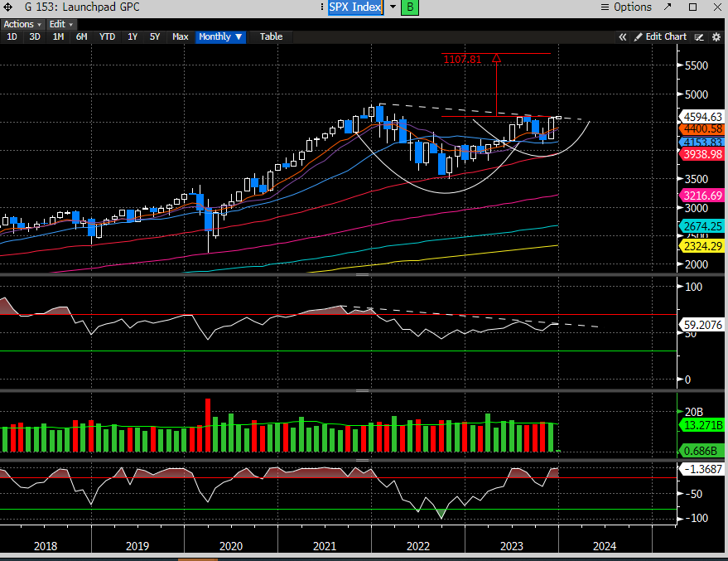
Task: Click the vertical dots grip beside SPX Index
Action: (x=321, y=7)
